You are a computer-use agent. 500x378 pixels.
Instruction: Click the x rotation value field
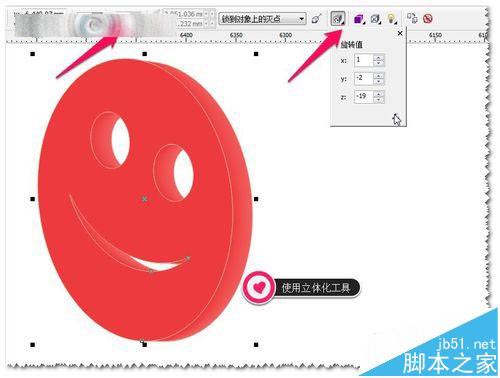[363, 60]
